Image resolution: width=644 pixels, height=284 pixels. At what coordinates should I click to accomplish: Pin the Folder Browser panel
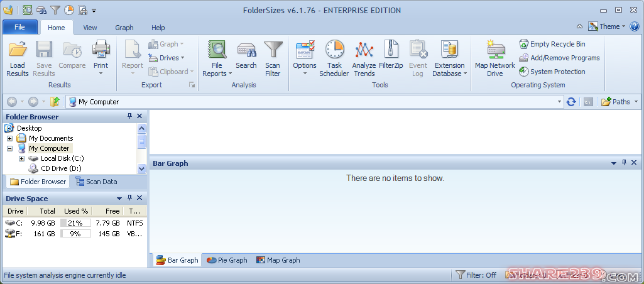click(x=130, y=116)
